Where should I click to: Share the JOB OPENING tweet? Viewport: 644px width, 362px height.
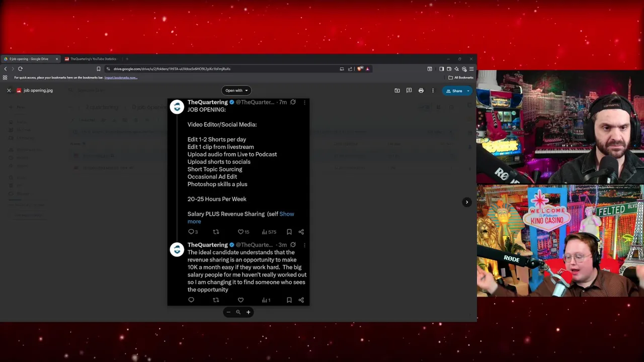[301, 232]
